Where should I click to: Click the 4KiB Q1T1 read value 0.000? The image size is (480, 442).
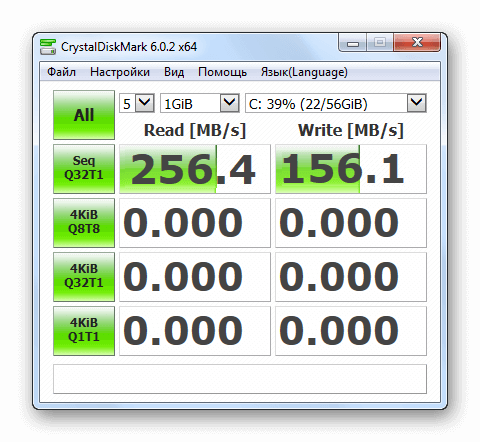195,331
